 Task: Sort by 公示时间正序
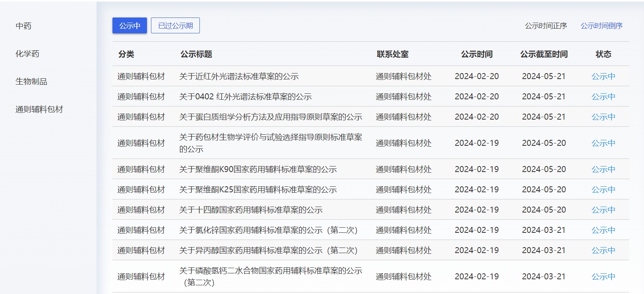545,26
